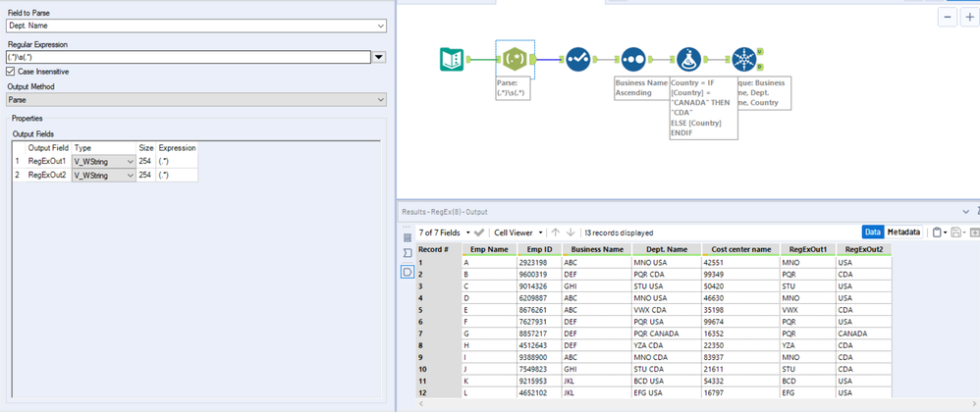The height and width of the screenshot is (412, 980).
Task: Click the RegExOut2 column header
Action: 864,249
